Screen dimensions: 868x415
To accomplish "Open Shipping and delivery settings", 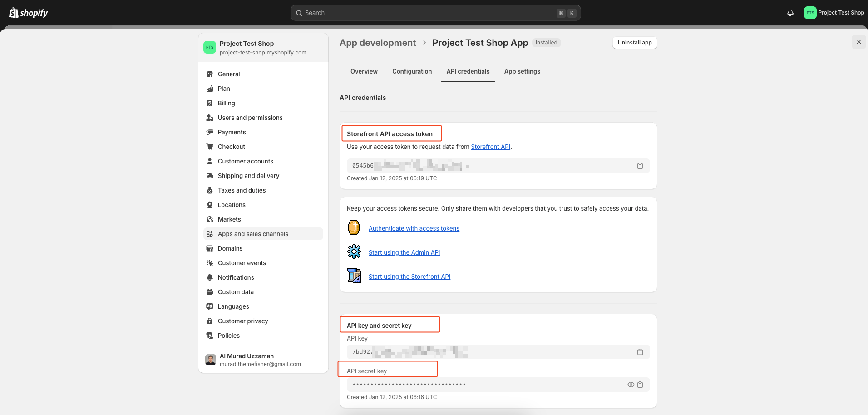I will point(263,176).
